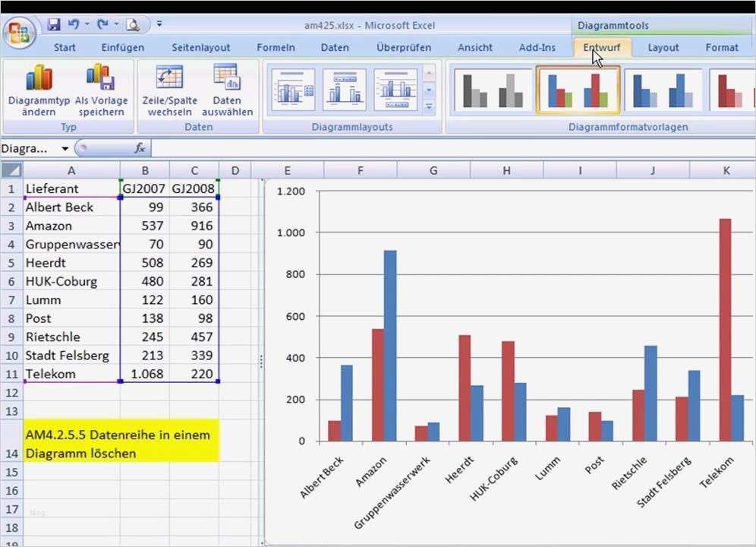Customize Quick Access Toolbar dropdown

click(x=159, y=24)
